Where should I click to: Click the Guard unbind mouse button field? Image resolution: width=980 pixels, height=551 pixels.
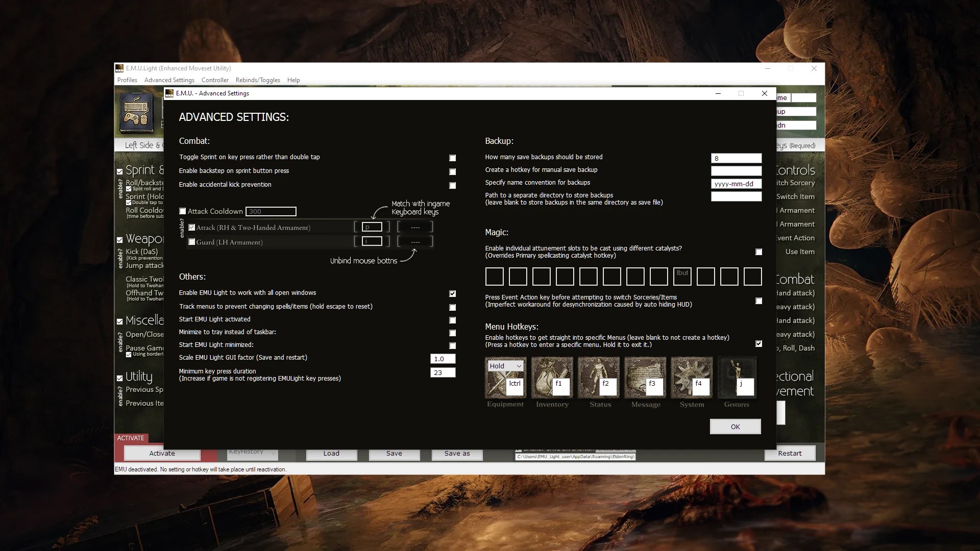tap(415, 241)
